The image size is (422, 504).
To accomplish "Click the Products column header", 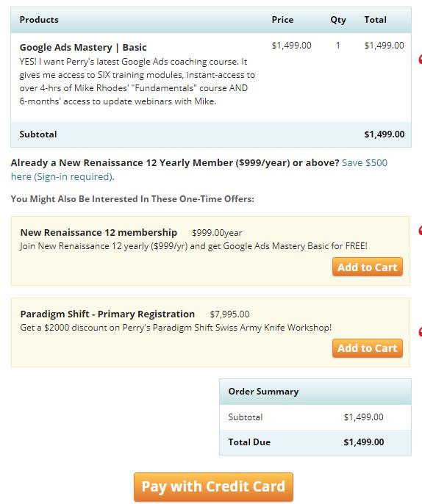I will point(39,20).
